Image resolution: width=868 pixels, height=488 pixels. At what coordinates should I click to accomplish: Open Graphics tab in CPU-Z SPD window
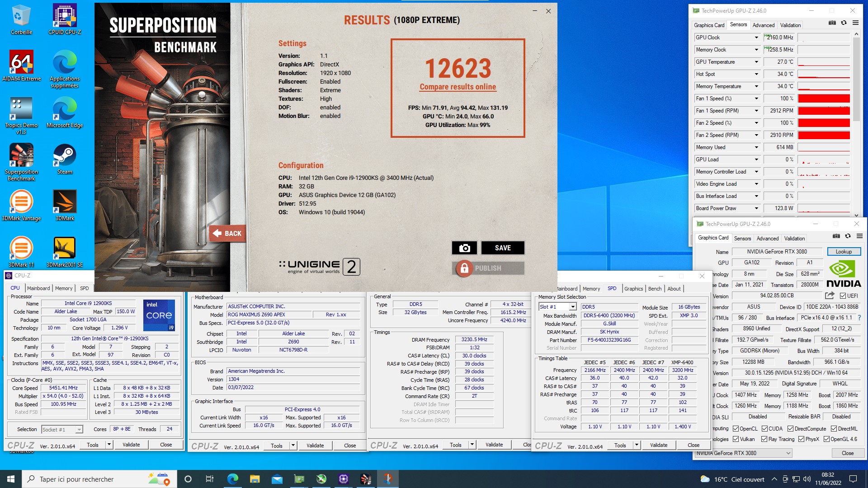[633, 289]
